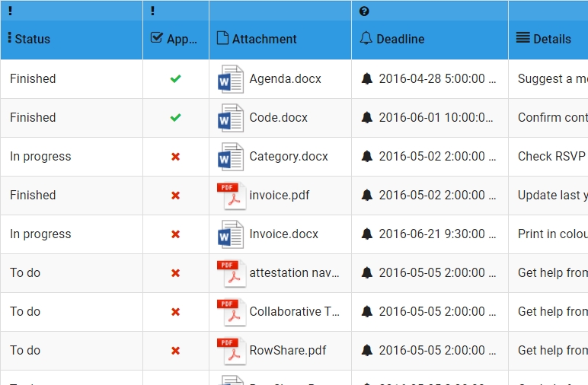Click In progress status in Category.docx row
Viewport: 588px width, 385px height.
point(40,157)
